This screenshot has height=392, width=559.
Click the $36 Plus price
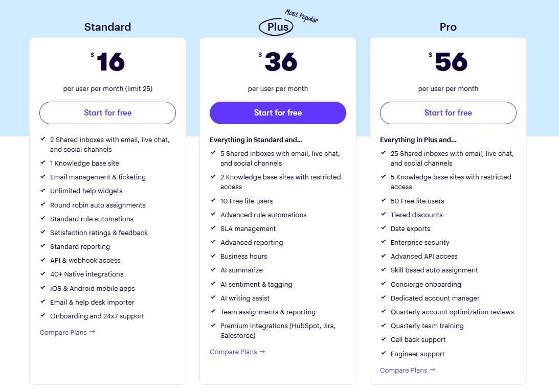pyautogui.click(x=280, y=62)
